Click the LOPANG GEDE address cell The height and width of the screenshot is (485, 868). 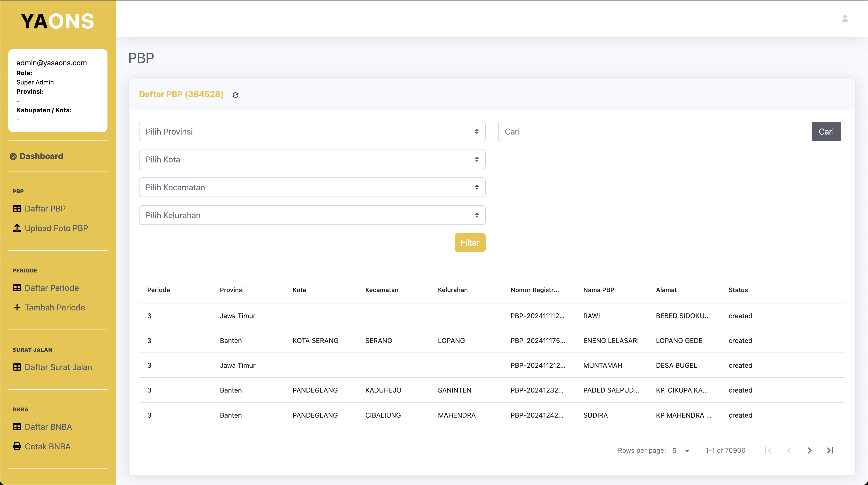pyautogui.click(x=679, y=341)
